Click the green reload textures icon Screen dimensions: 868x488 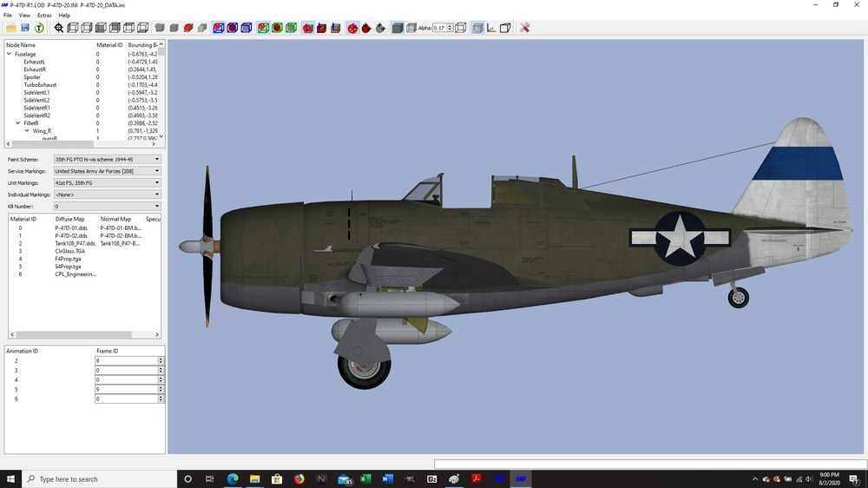39,28
